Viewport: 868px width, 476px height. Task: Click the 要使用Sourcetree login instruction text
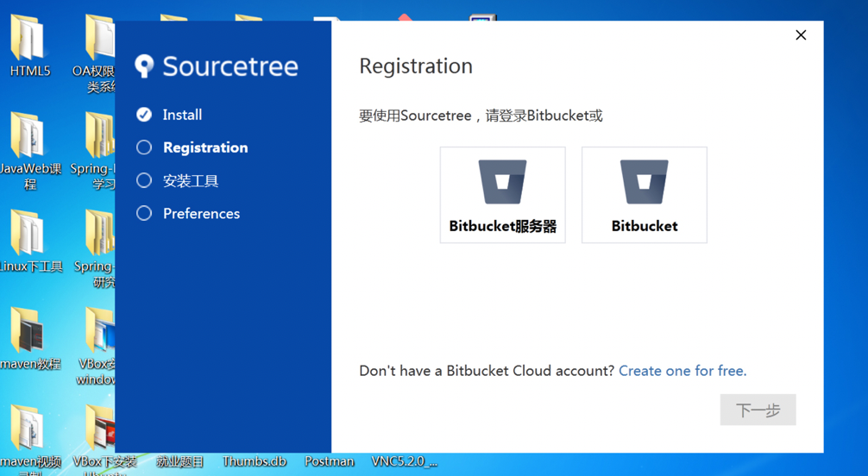(481, 116)
